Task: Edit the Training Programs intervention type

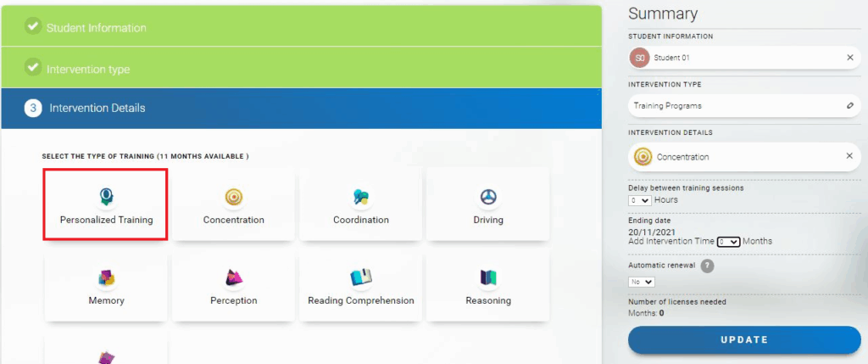Action: (x=849, y=106)
